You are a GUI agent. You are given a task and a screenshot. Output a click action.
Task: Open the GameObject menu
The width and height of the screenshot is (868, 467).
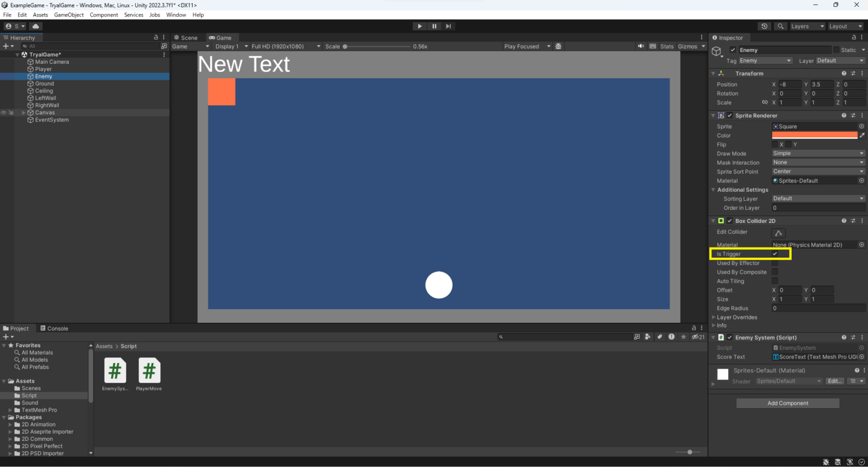coord(69,15)
